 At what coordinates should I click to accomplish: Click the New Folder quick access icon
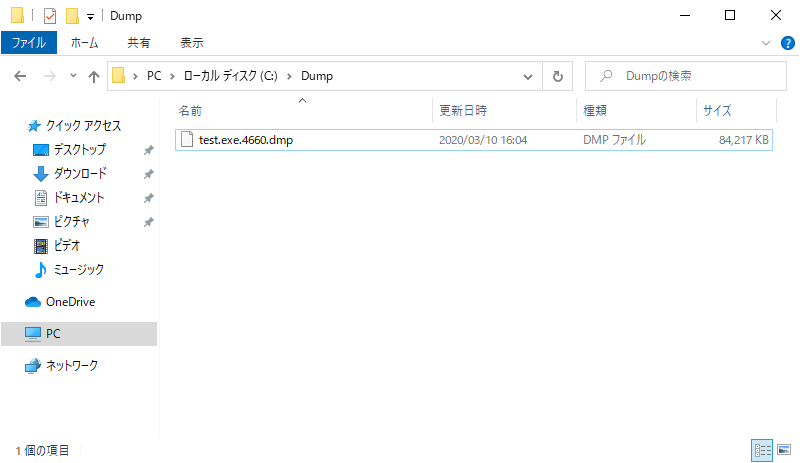(72, 16)
